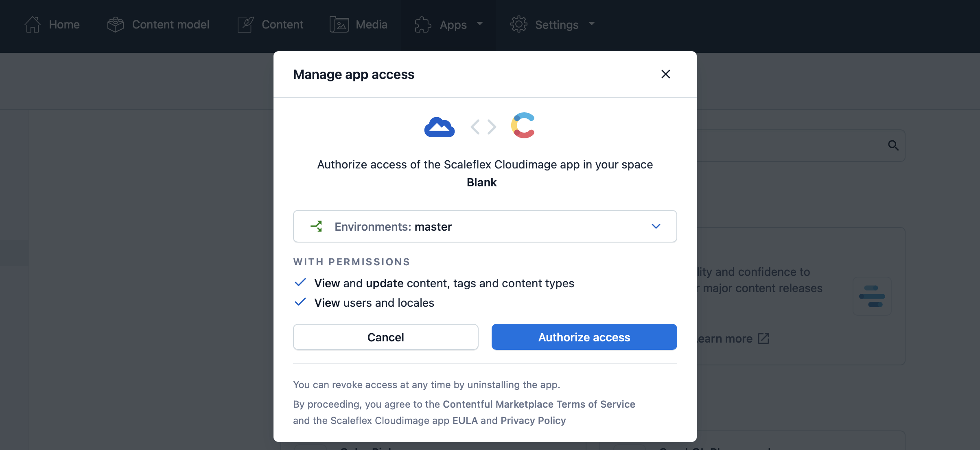Viewport: 980px width, 450px height.
Task: Click the Settings gear icon
Action: [518, 24]
